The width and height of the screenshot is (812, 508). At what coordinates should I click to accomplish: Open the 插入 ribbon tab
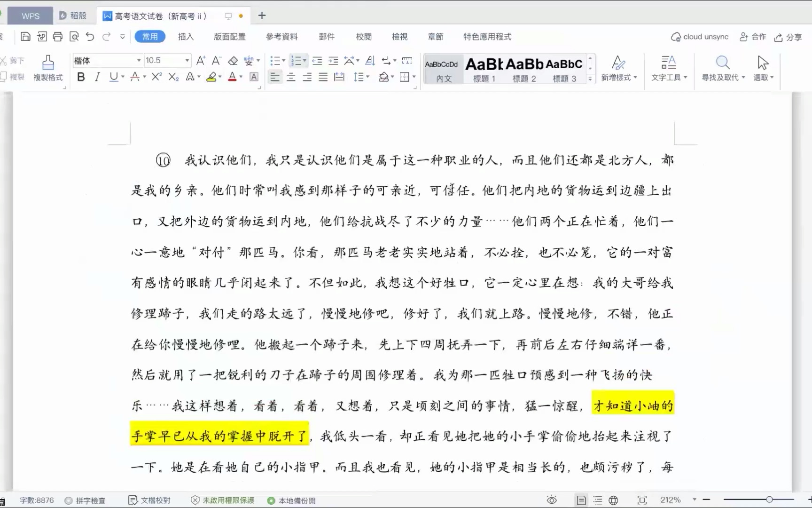[186, 37]
